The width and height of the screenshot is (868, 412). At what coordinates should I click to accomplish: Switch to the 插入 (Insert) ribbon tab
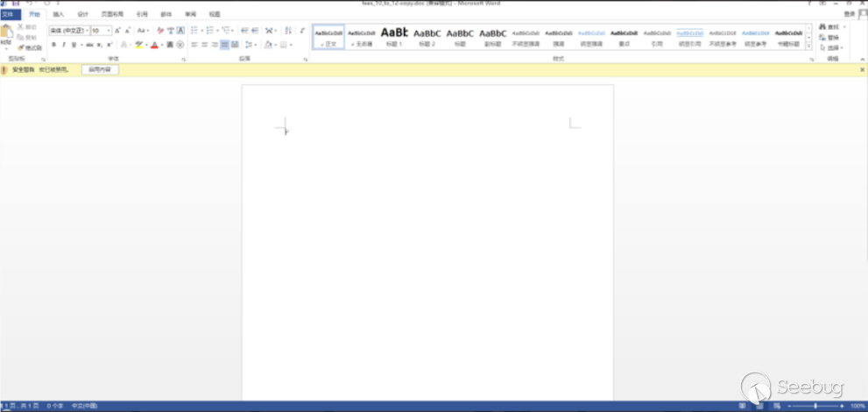[x=59, y=14]
